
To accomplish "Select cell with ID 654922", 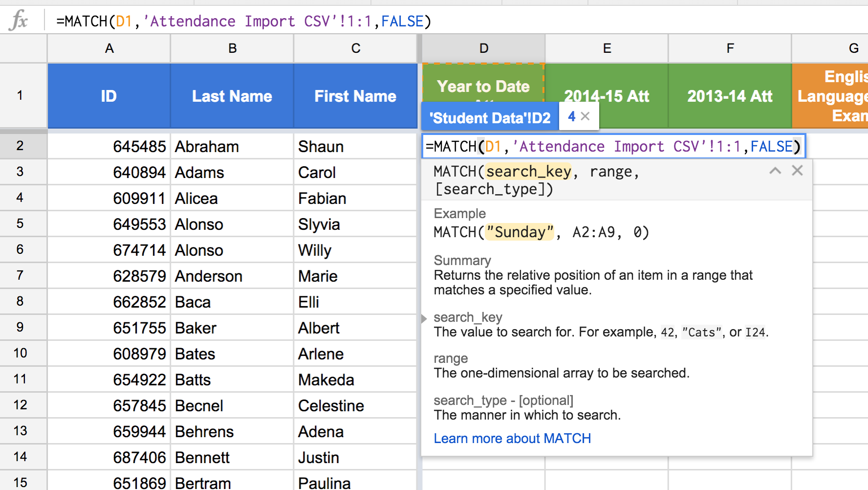I will 109,379.
